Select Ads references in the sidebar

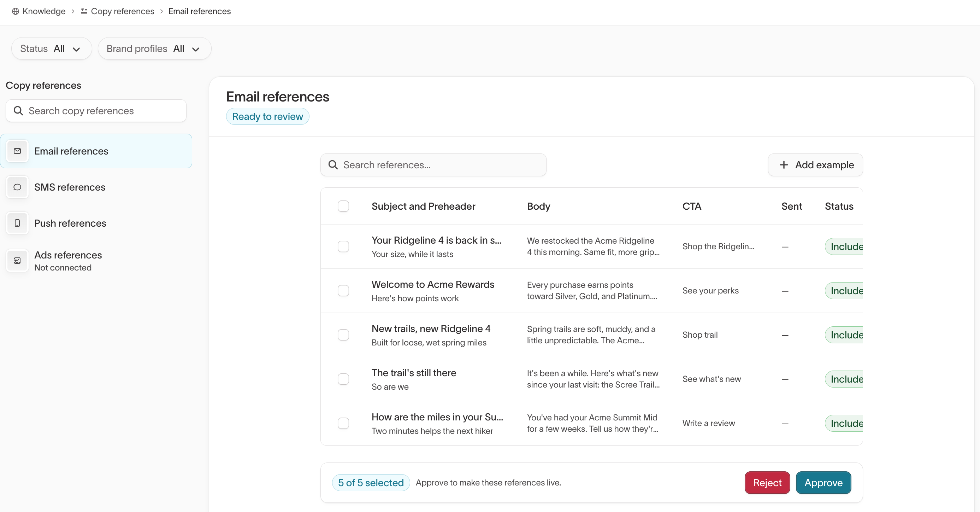96,261
